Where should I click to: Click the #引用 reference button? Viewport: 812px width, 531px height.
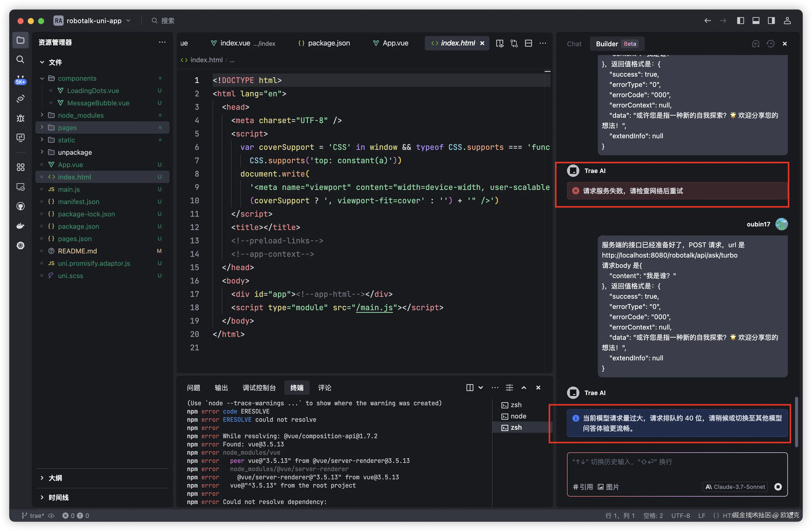[x=583, y=487]
